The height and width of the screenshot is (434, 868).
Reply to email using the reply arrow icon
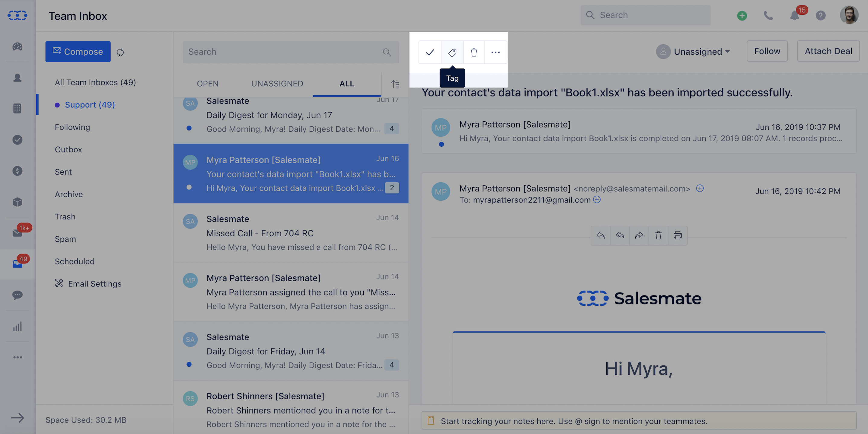coord(601,235)
